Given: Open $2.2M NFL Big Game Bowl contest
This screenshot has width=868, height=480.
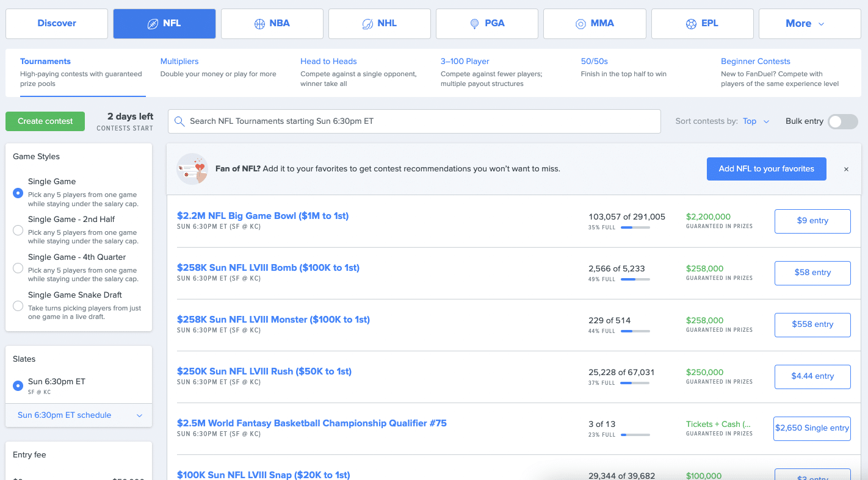Looking at the screenshot, I should pos(262,216).
